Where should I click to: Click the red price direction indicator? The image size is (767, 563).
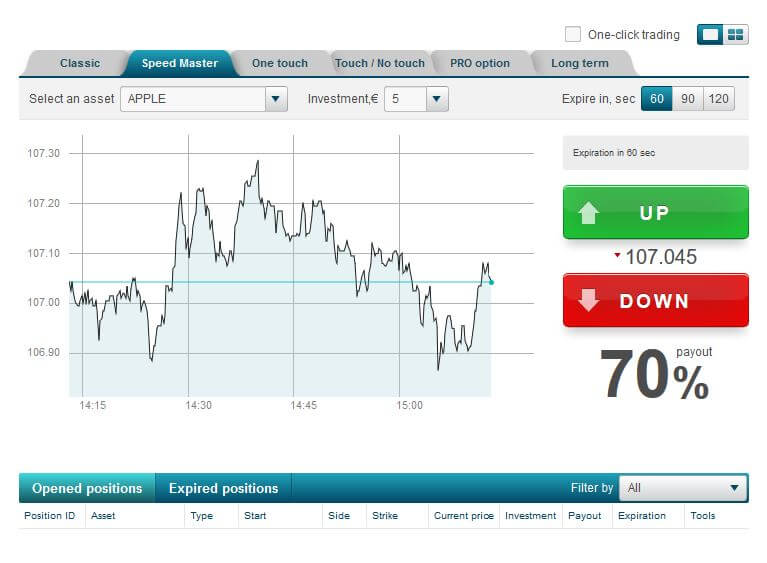pos(617,255)
